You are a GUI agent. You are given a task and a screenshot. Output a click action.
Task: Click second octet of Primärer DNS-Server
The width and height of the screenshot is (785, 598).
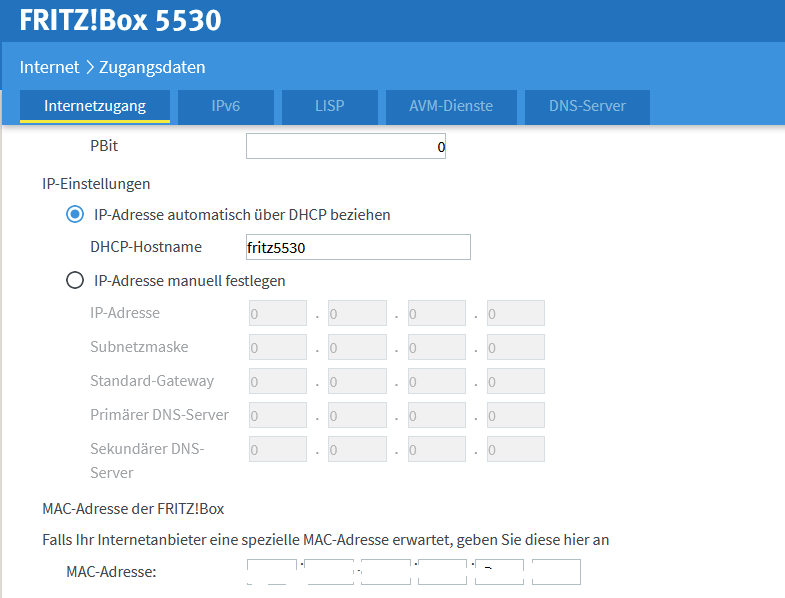[357, 415]
